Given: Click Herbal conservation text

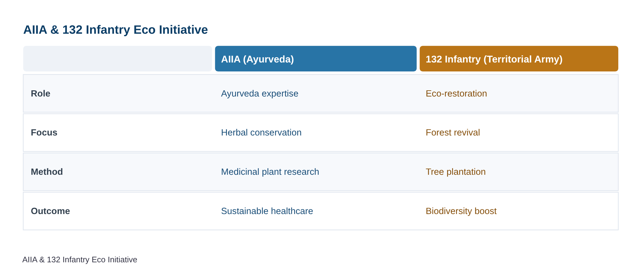Looking at the screenshot, I should tap(261, 132).
